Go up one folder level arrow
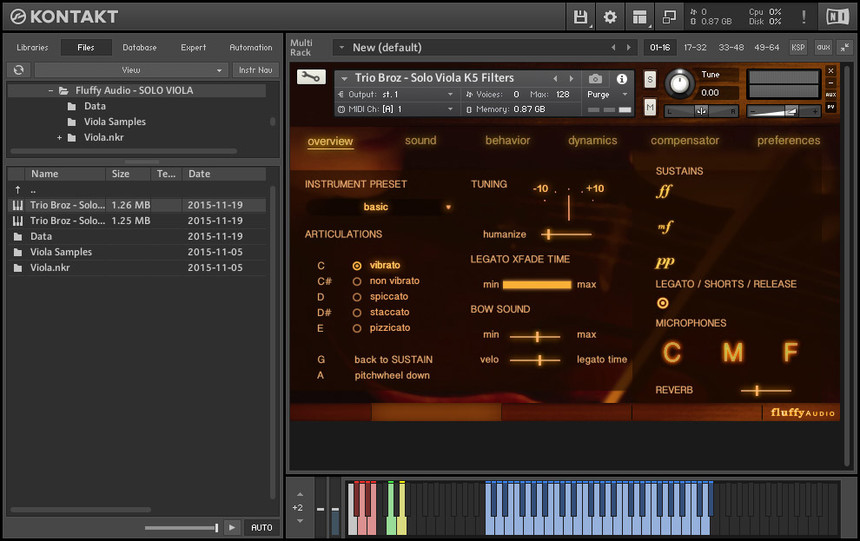 click(18, 190)
